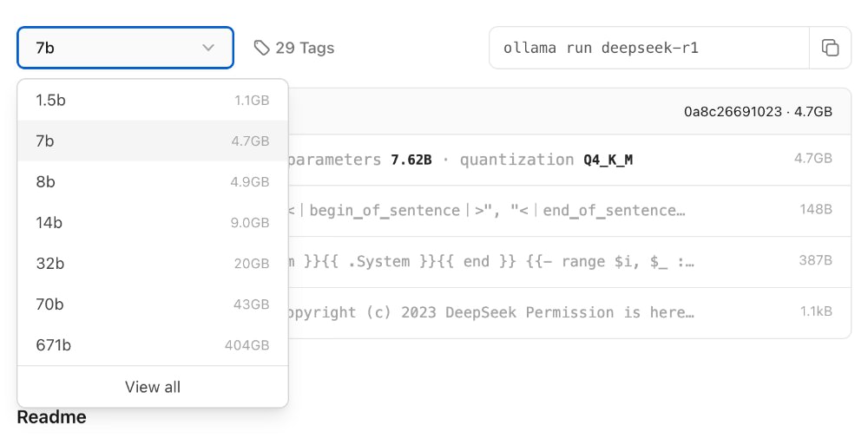
Task: Open the 29 Tags link
Action: coord(294,48)
